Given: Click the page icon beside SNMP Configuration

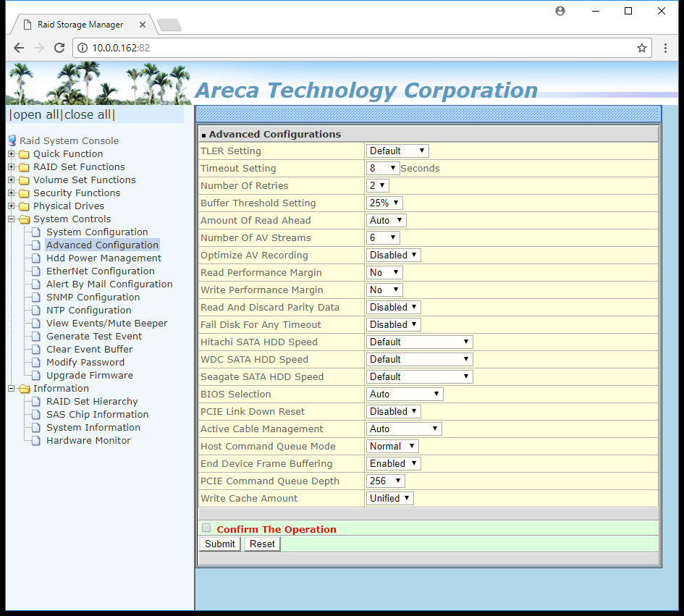Looking at the screenshot, I should pos(37,298).
